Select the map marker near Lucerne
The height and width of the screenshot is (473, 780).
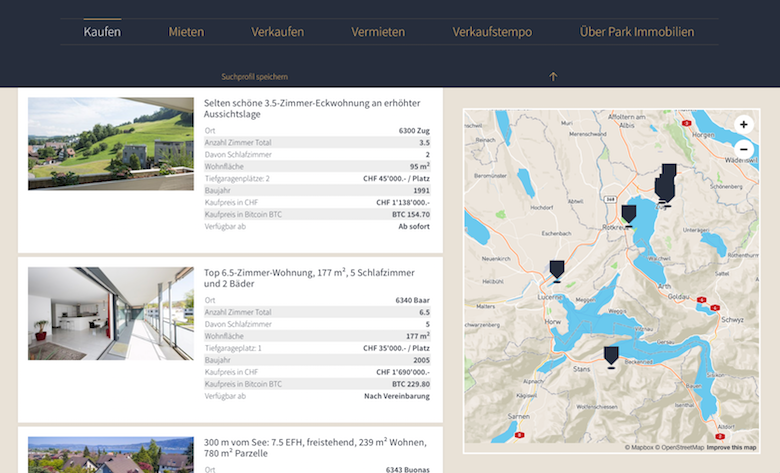(557, 271)
